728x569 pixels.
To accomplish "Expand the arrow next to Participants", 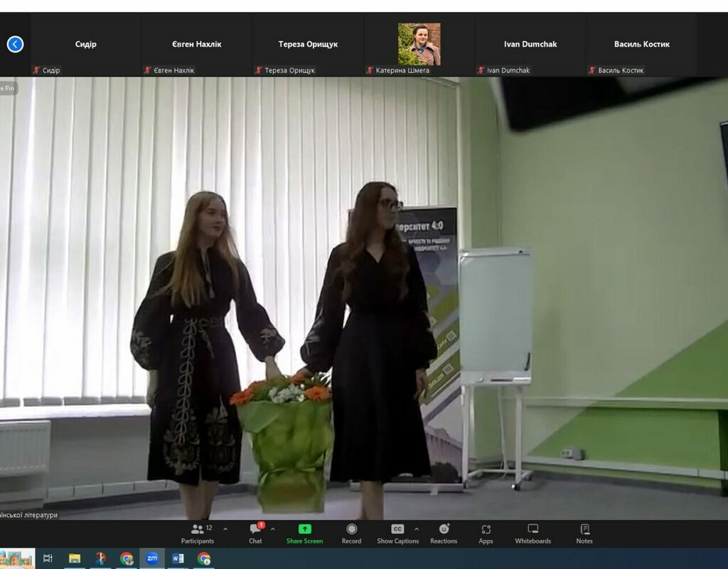I will click(x=225, y=529).
